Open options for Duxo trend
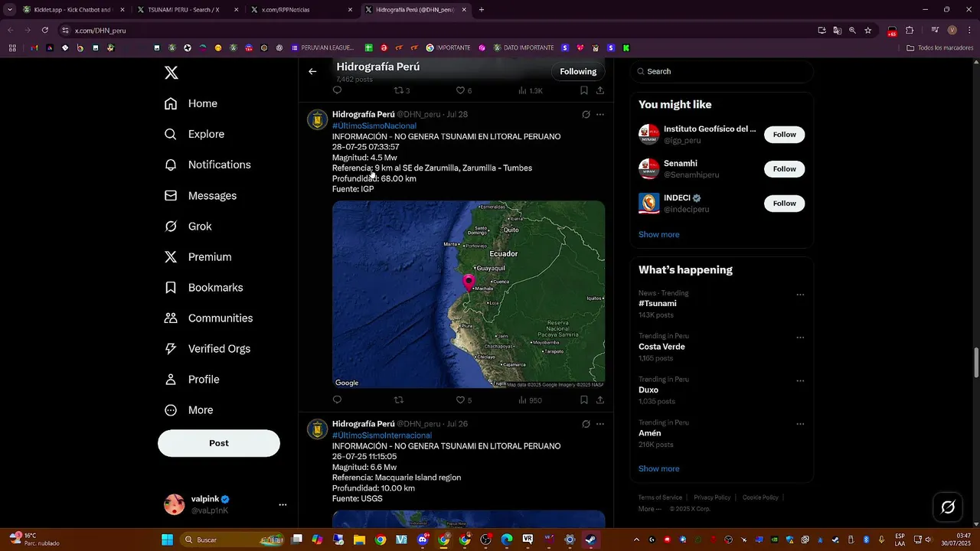Screen dimensions: 980x551 tap(800, 381)
